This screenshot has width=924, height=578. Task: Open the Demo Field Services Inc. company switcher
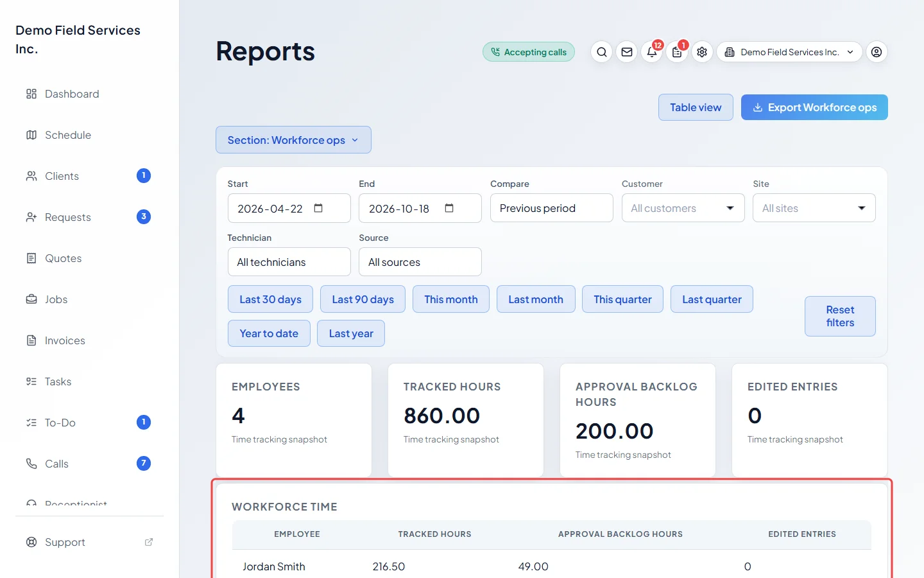789,52
